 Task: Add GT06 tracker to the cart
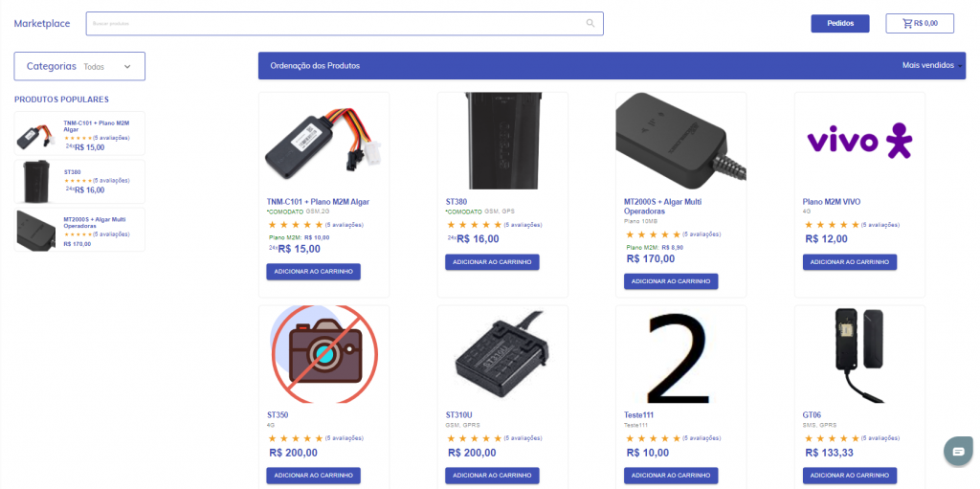[x=850, y=476]
